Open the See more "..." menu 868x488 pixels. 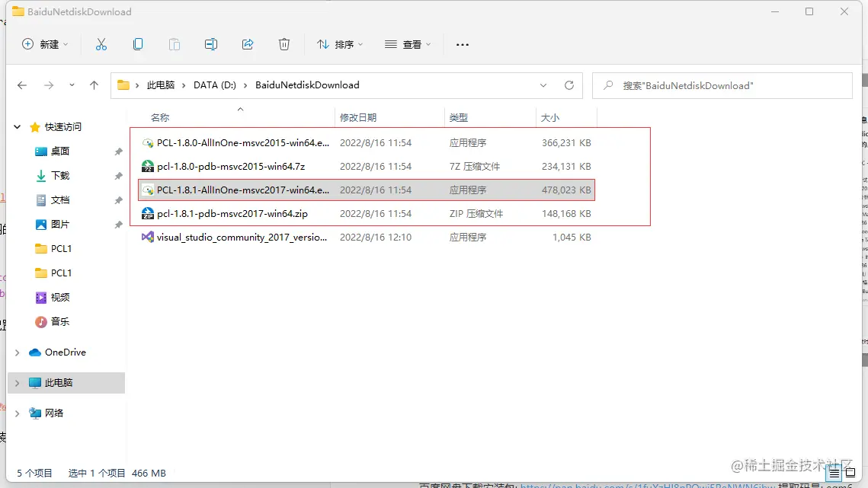[x=462, y=44]
